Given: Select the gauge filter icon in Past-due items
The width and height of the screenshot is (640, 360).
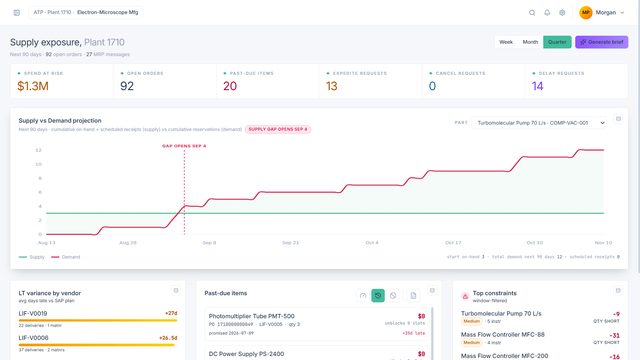Looking at the screenshot, I should tap(363, 296).
